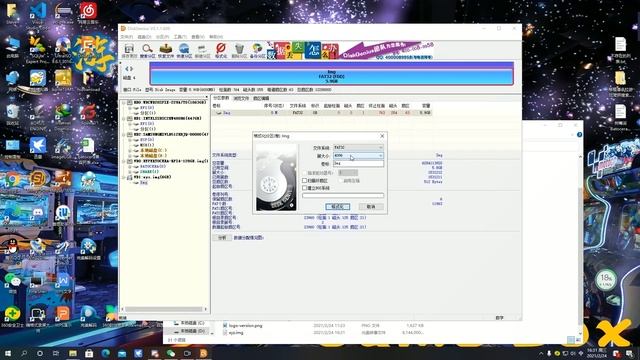The image size is (640, 360).
Task: Click the Quick Partition toolbar icon
Action: (184, 50)
